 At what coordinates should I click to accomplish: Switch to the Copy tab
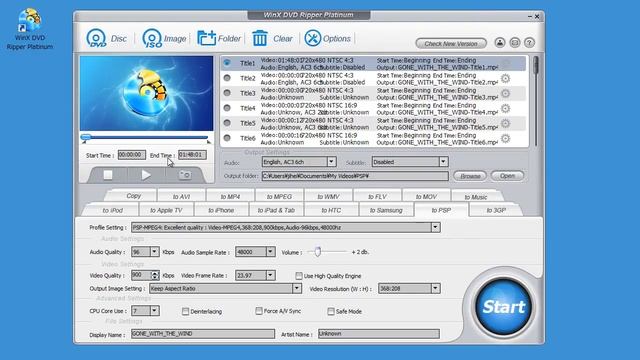(x=133, y=196)
